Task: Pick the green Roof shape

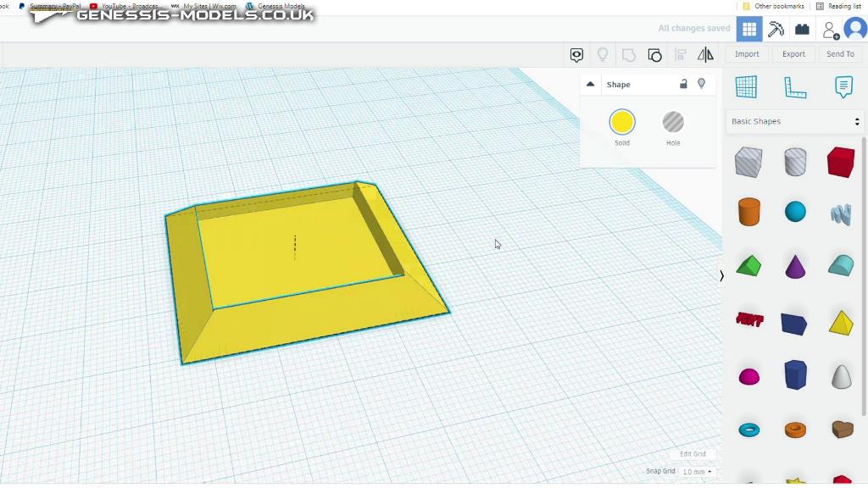Action: 748,265
